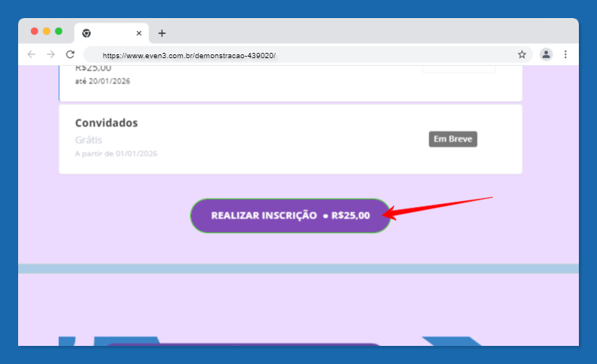Bookmark this page with the star icon
Image resolution: width=597 pixels, height=364 pixels.
tap(521, 54)
